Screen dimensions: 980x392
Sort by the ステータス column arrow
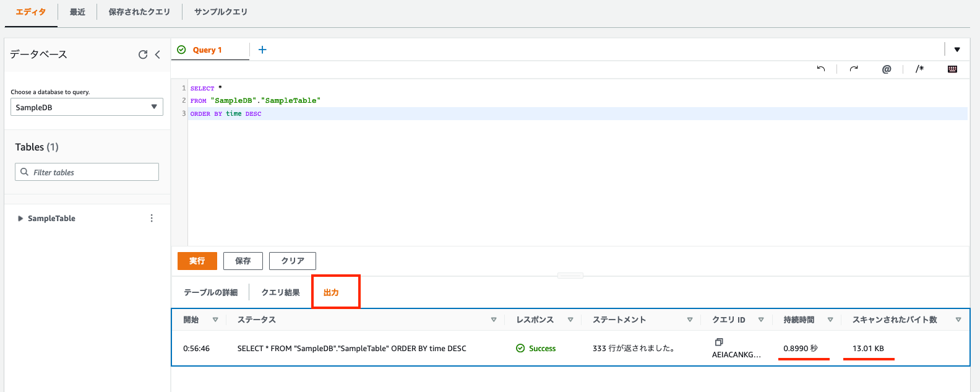pyautogui.click(x=494, y=320)
